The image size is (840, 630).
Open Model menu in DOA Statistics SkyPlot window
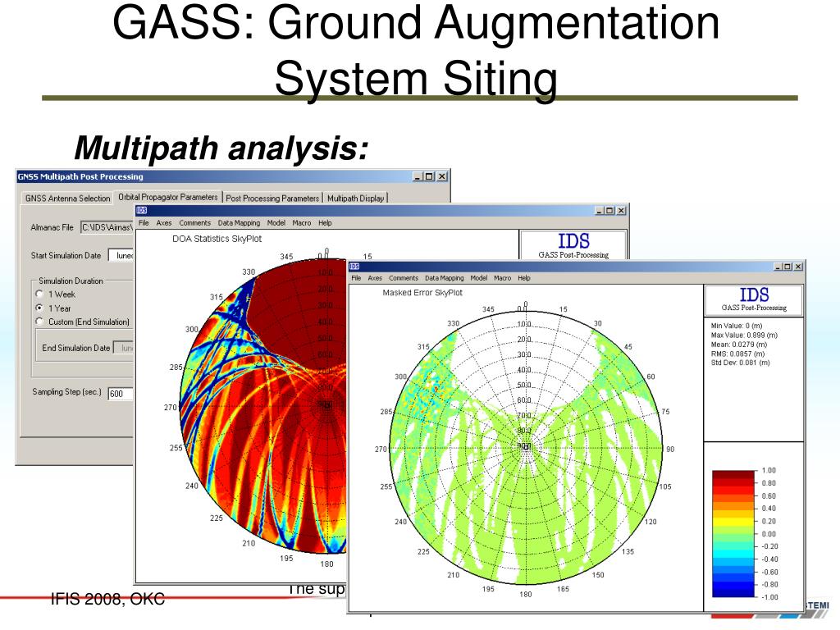pos(276,223)
